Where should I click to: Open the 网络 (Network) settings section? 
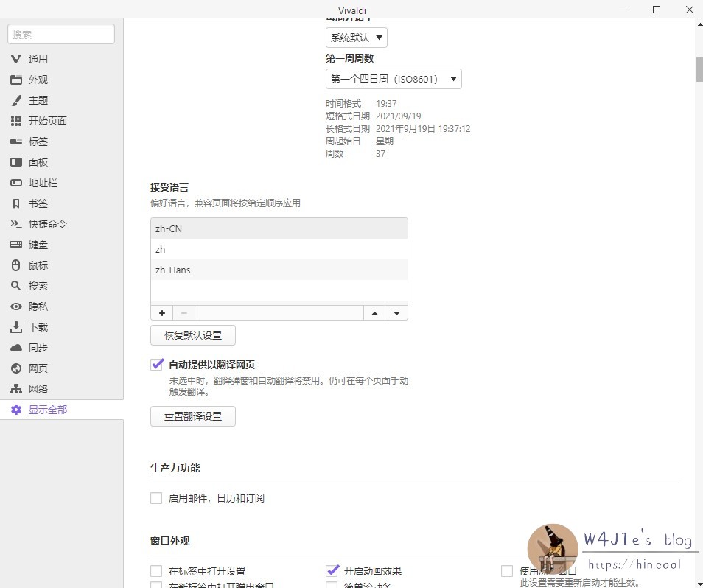38,389
